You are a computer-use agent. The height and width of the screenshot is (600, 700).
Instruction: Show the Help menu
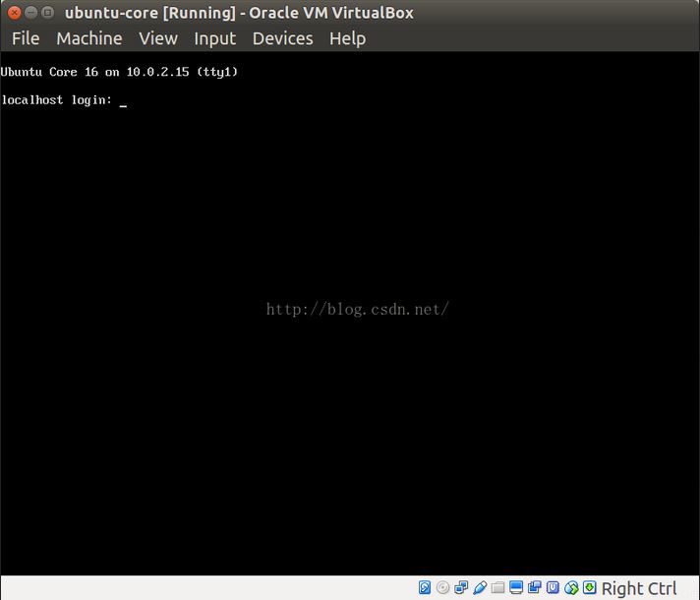(x=347, y=38)
